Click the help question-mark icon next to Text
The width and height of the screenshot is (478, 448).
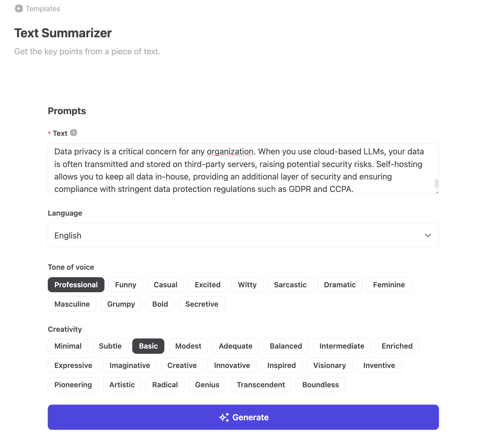pyautogui.click(x=74, y=133)
